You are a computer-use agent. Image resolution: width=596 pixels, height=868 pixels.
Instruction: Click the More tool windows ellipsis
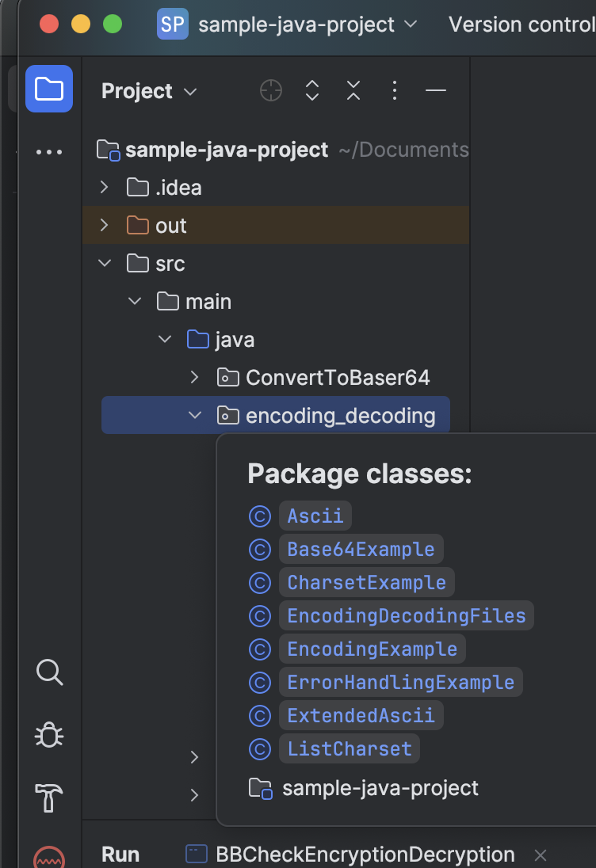49,152
